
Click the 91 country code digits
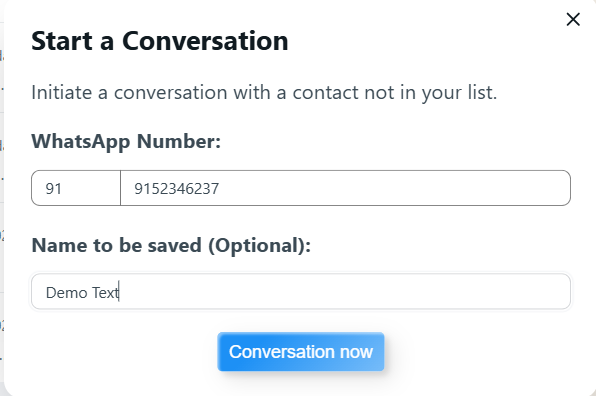pos(53,188)
